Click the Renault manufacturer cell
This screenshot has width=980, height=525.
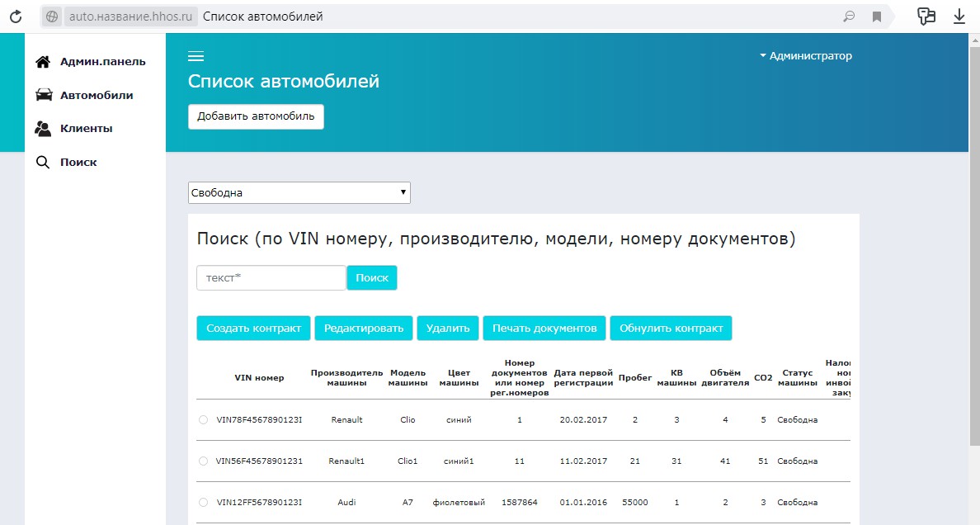click(346, 420)
